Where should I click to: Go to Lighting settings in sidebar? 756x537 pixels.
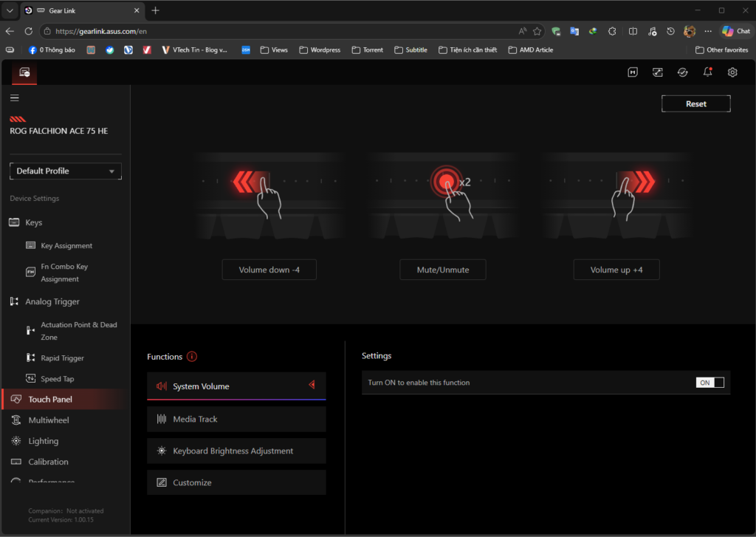pos(43,441)
